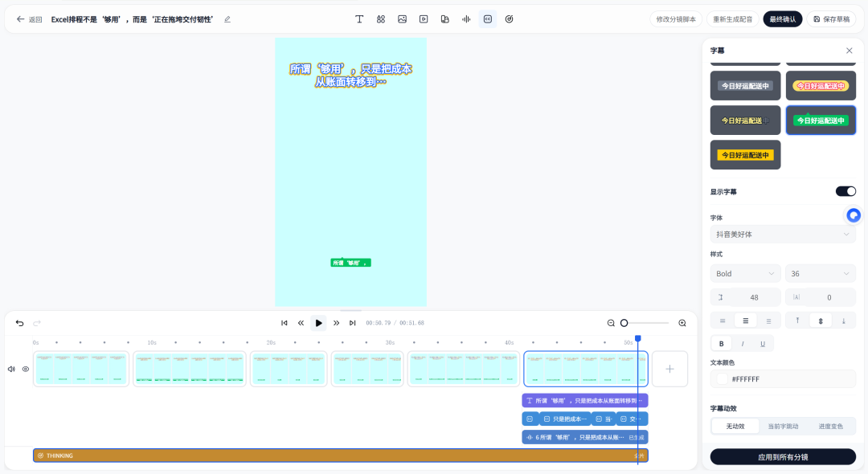Viewport: 868px width, 474px height.
Task: Skip to the start of the timeline
Action: point(284,323)
